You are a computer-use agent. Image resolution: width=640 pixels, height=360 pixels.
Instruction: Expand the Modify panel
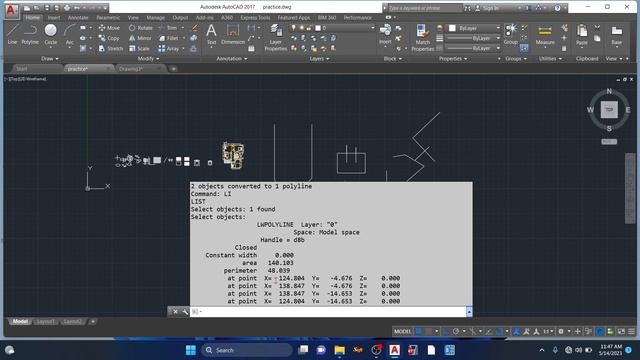149,59
